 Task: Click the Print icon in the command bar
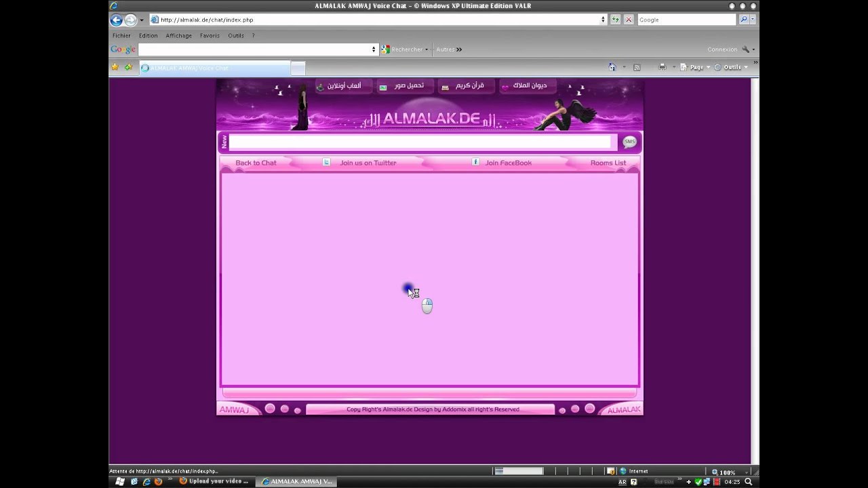click(x=663, y=67)
